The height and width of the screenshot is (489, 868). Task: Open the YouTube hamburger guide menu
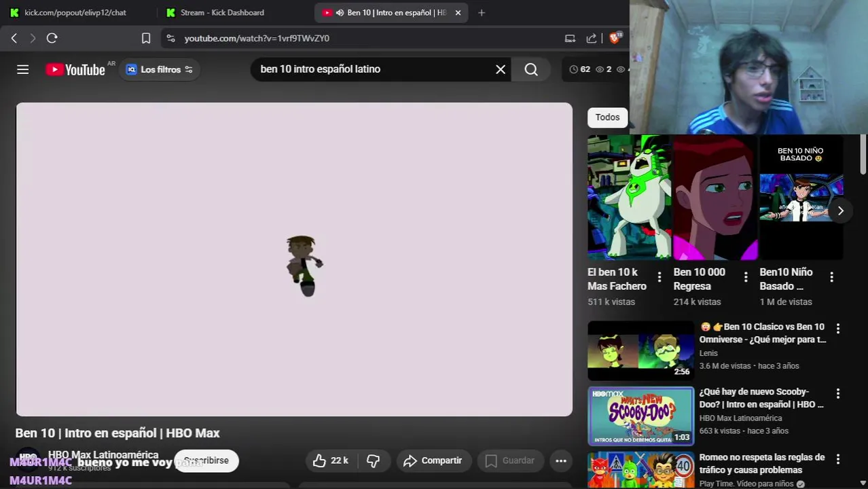pyautogui.click(x=22, y=69)
